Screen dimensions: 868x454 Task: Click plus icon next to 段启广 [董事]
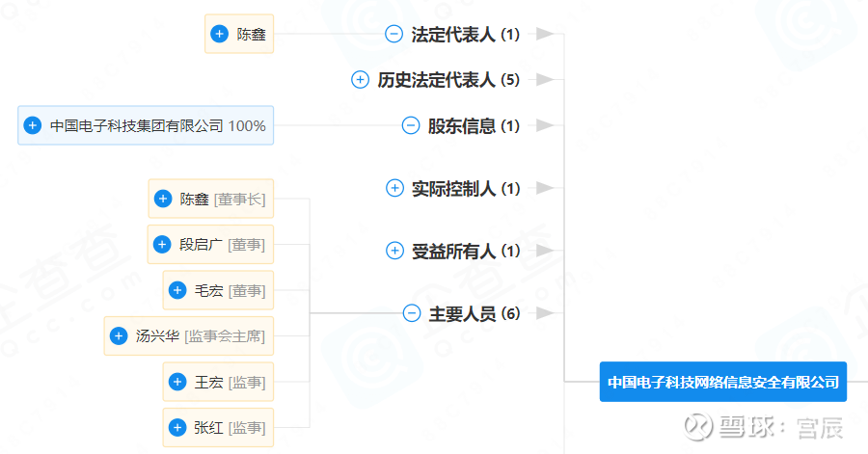163,245
